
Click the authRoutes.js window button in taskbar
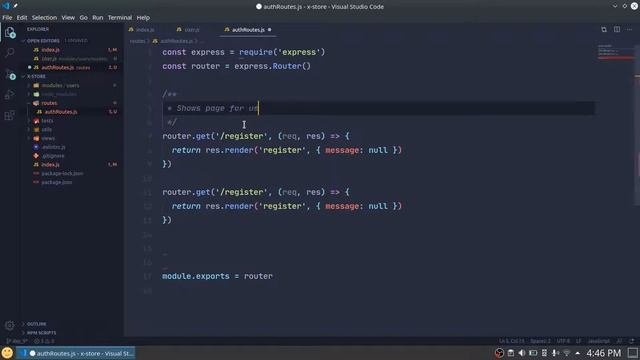pos(76,353)
